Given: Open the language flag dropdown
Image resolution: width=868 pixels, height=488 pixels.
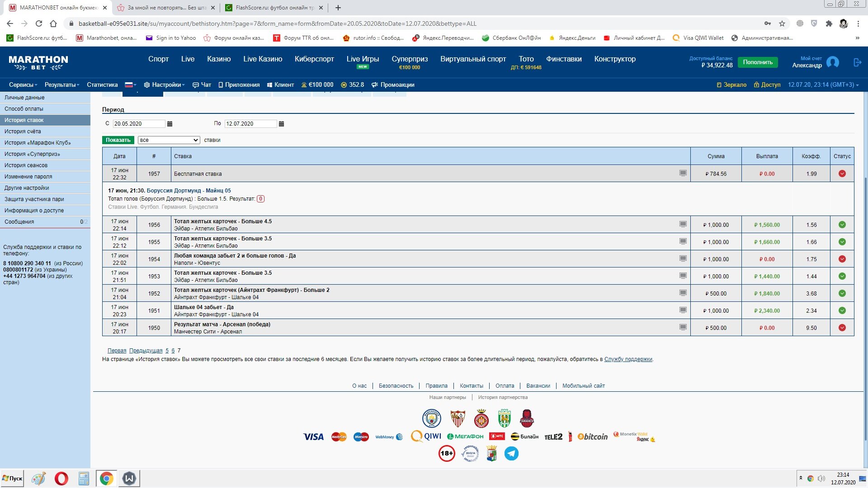Looking at the screenshot, I should [x=130, y=85].
